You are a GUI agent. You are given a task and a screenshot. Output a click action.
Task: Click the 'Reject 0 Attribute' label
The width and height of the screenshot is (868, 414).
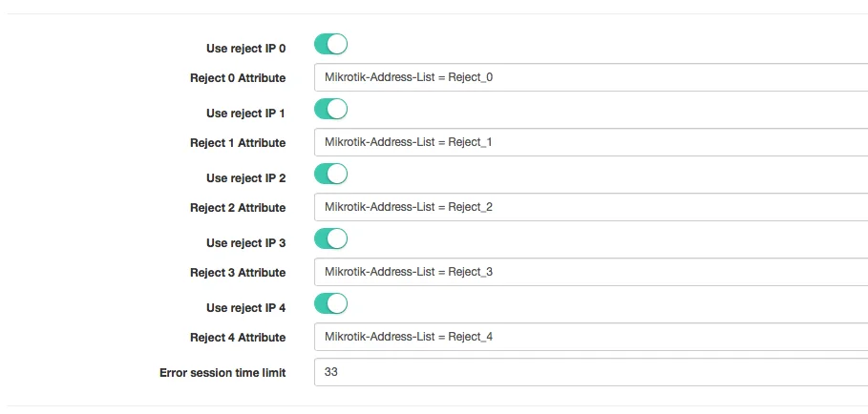click(238, 78)
